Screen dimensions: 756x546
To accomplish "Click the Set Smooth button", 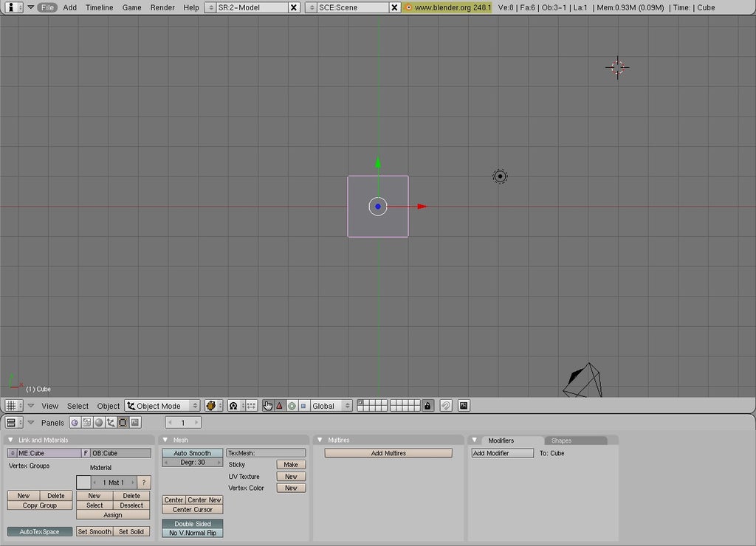I will pos(94,531).
